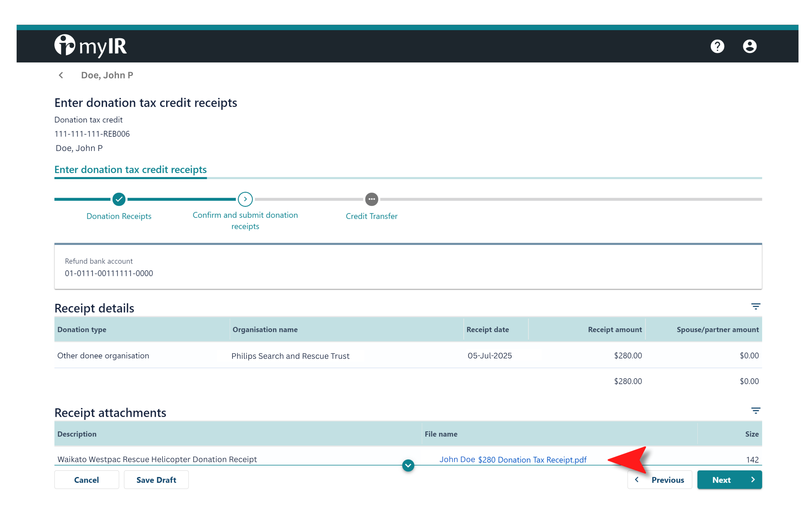Select Waikato Westpac Rescue Helicopter Donation Receipt description

pos(157,459)
